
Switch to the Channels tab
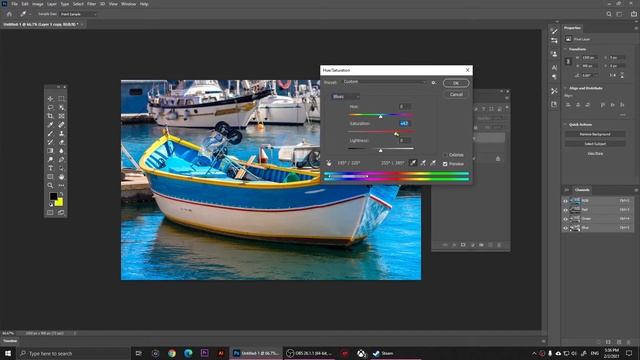[x=582, y=190]
